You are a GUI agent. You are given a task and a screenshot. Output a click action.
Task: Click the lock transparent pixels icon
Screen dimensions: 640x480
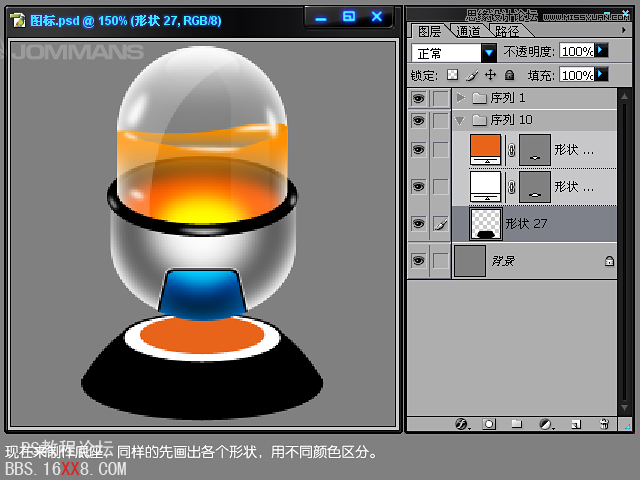click(x=452, y=75)
